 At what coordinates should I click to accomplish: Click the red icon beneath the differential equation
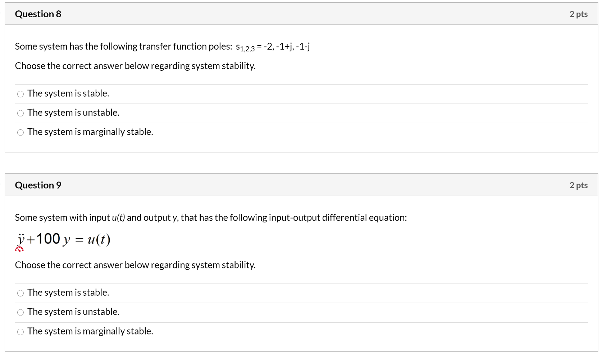click(19, 249)
